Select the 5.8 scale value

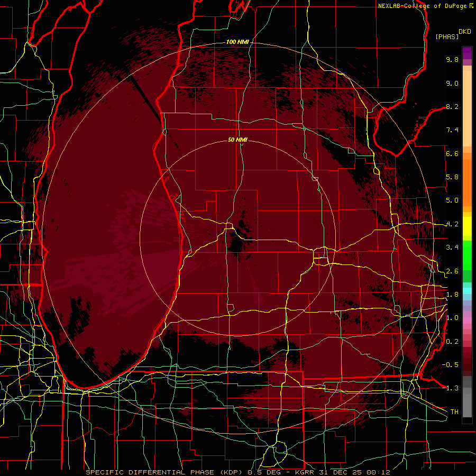pos(452,177)
